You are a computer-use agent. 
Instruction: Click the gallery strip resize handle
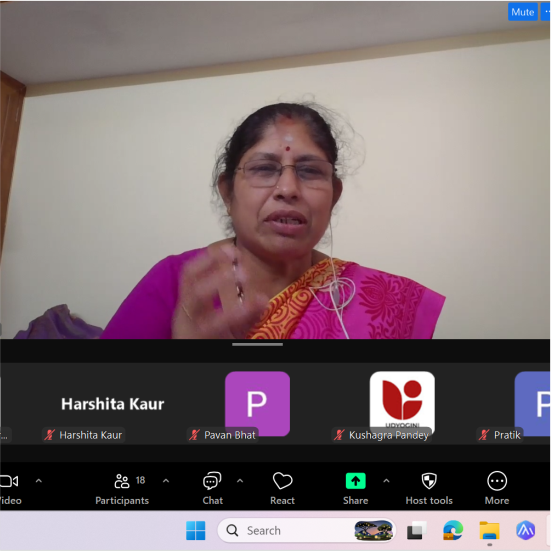(x=257, y=344)
